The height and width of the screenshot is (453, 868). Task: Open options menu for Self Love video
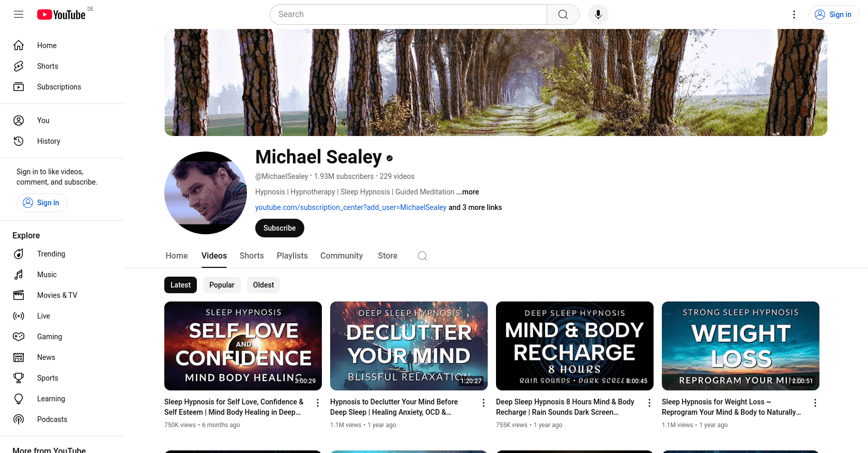click(318, 403)
